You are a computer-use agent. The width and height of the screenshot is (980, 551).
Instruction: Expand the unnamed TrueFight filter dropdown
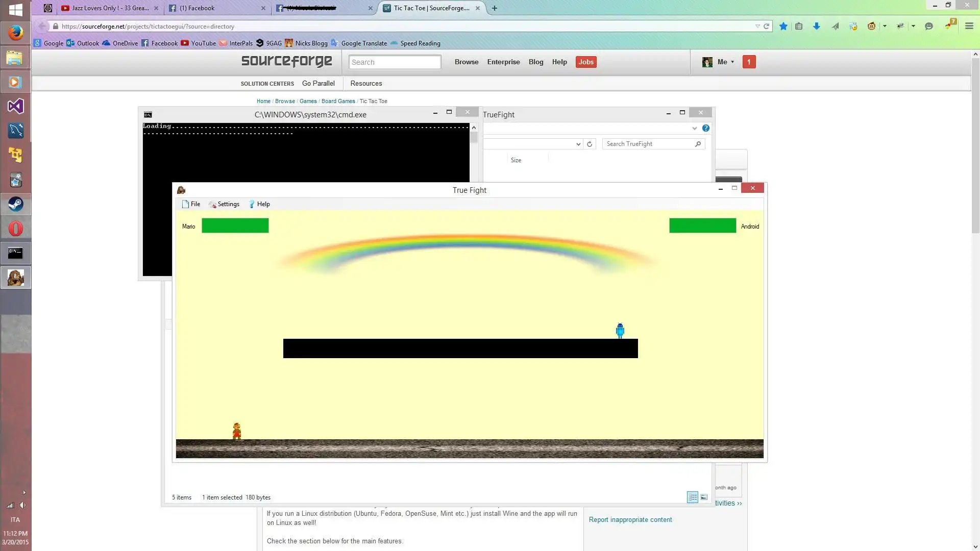[x=577, y=144]
